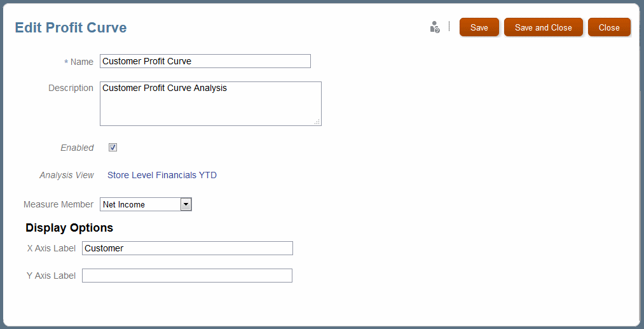Click the Enabled label text

[x=77, y=148]
